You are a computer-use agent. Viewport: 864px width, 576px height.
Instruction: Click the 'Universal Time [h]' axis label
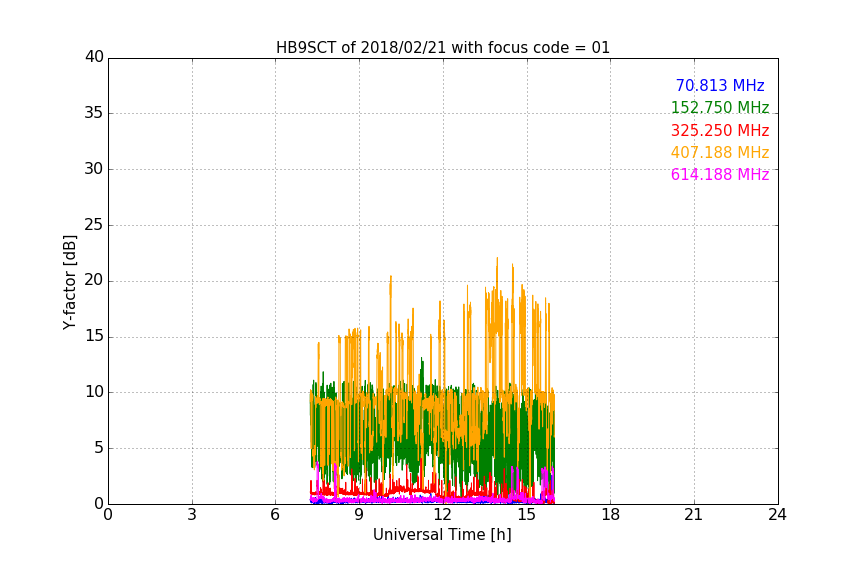pyautogui.click(x=442, y=535)
